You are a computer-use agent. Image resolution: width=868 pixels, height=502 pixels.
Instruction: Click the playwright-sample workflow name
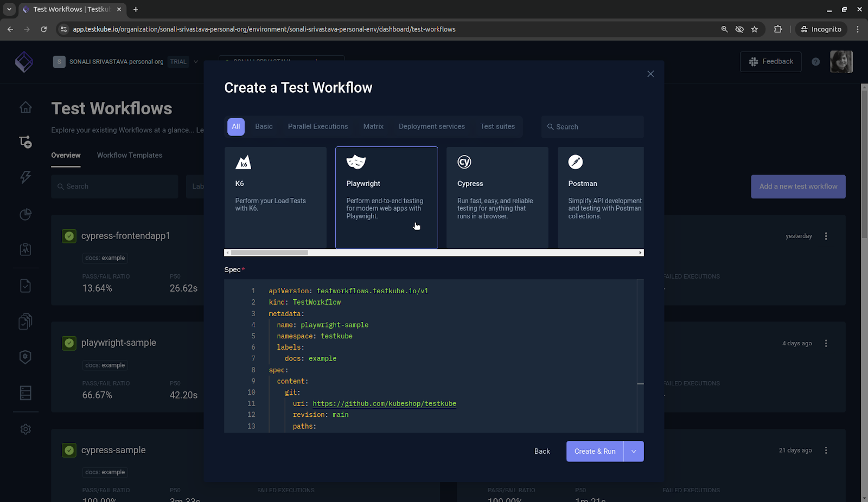pyautogui.click(x=119, y=343)
